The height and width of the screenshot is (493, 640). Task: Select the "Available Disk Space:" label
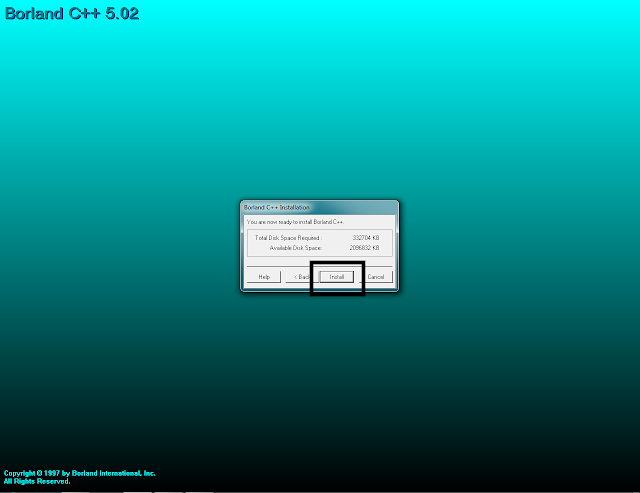[296, 248]
